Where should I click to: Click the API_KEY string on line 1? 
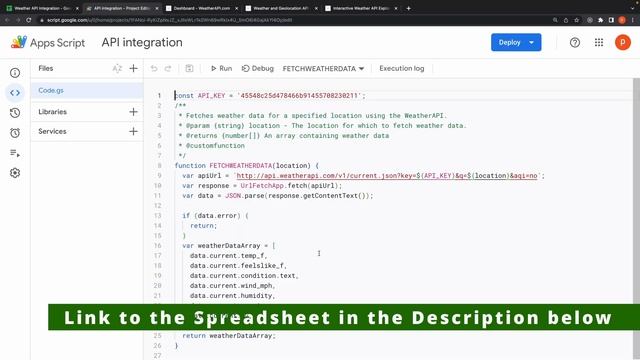[x=299, y=96]
